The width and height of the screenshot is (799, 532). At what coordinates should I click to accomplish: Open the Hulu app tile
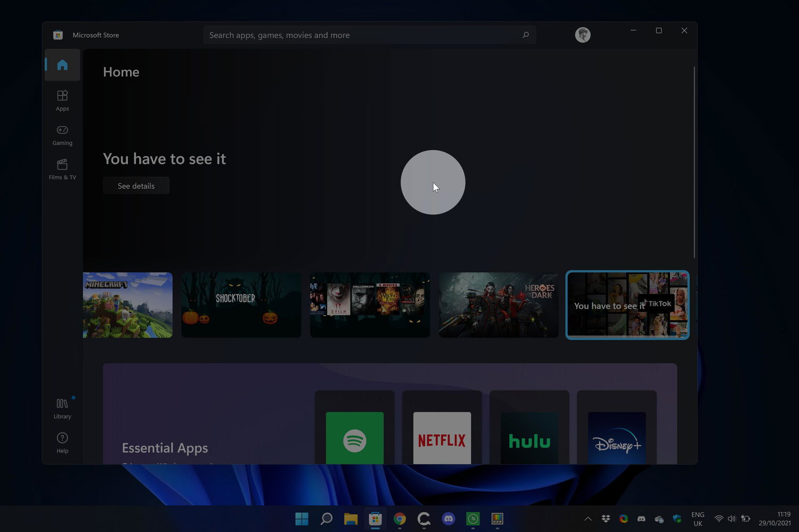point(529,428)
